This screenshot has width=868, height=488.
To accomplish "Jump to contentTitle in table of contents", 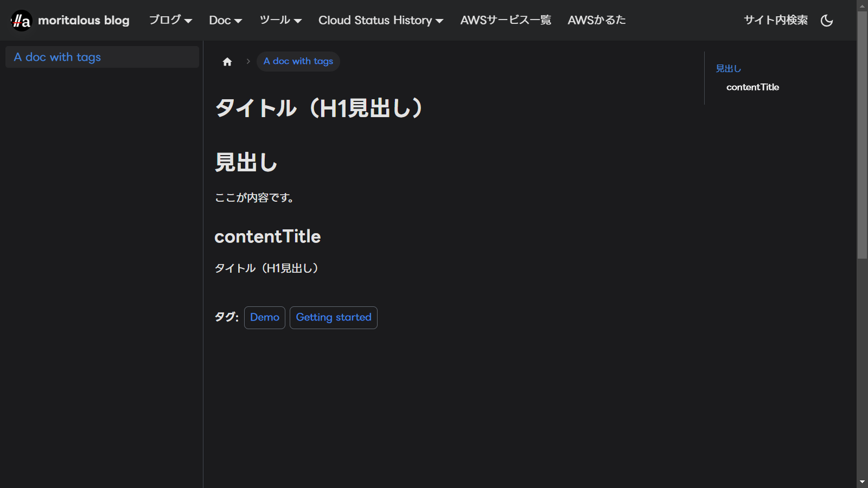I will tap(752, 87).
